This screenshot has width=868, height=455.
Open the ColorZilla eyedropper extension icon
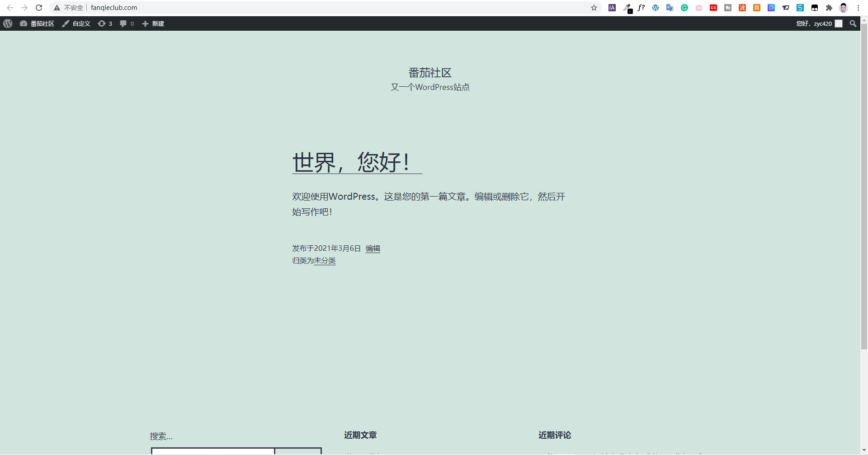628,8
